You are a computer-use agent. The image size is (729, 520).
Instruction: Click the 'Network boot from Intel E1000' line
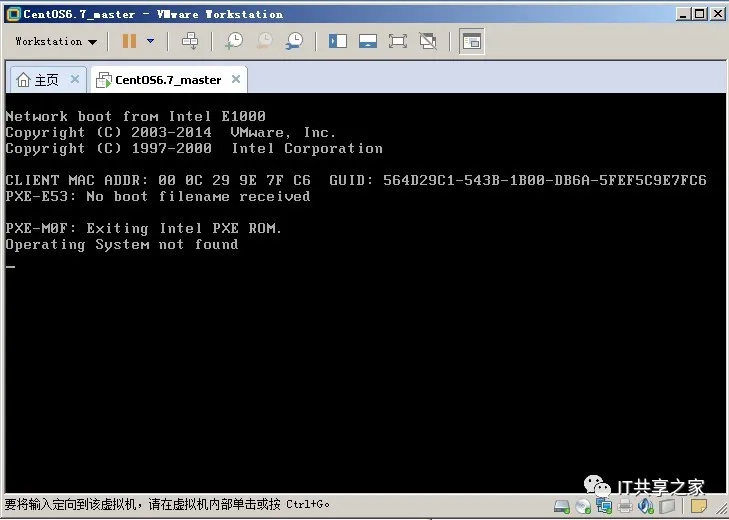[x=135, y=116]
